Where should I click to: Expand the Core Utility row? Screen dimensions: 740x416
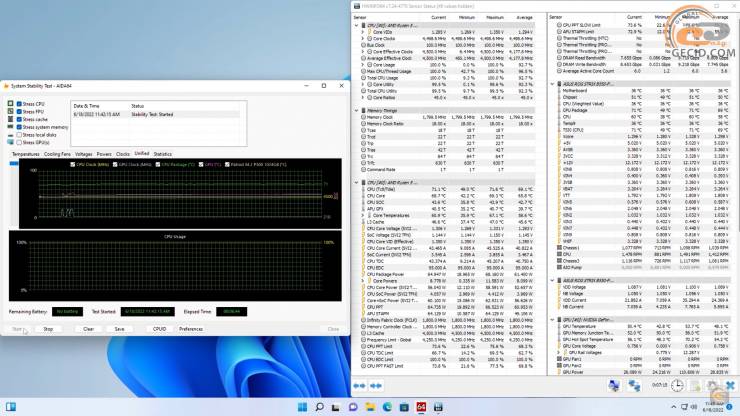click(362, 85)
